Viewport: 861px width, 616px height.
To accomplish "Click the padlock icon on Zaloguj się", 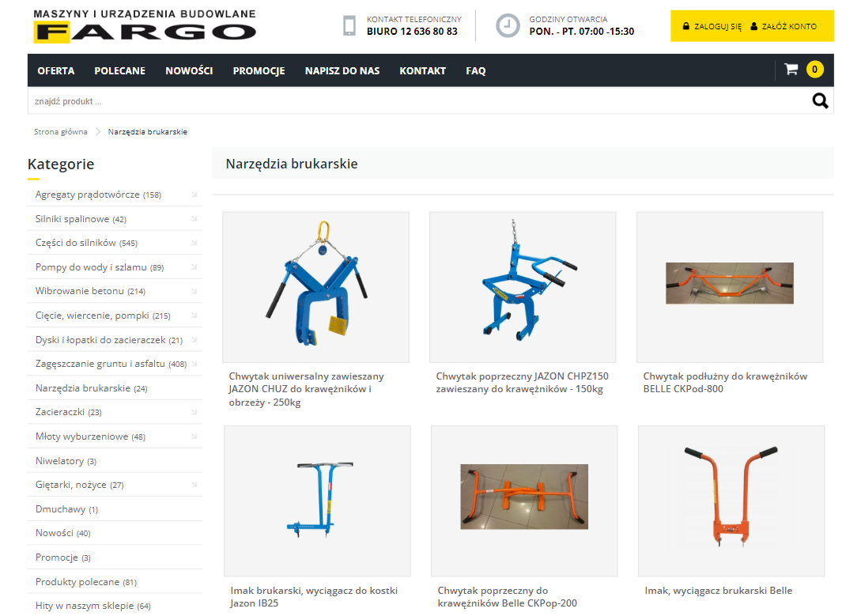I will point(685,26).
